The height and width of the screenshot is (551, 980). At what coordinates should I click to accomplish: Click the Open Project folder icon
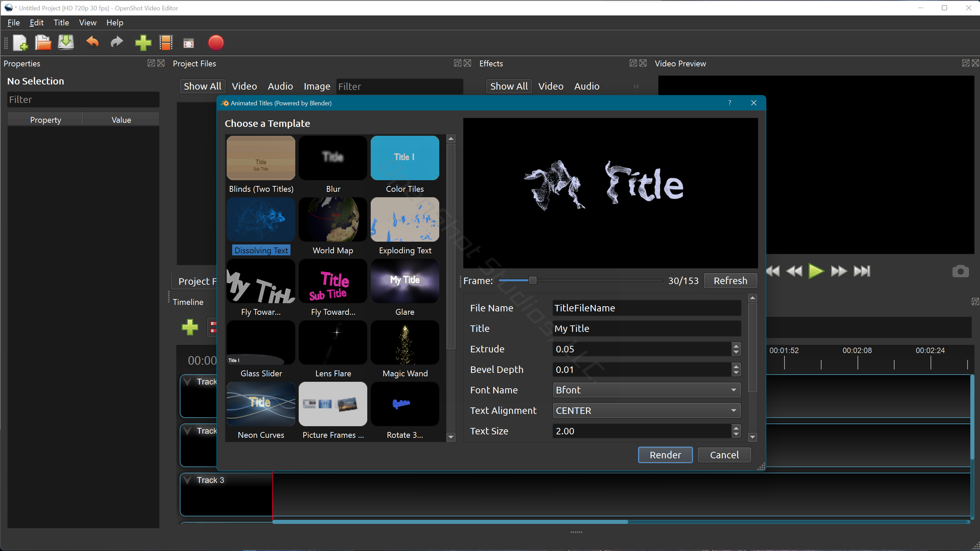pyautogui.click(x=43, y=43)
